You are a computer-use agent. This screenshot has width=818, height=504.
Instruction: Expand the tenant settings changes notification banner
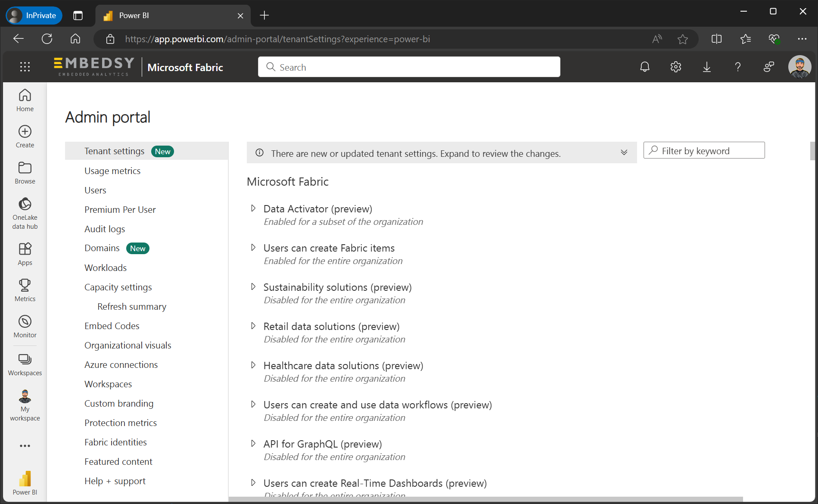624,152
